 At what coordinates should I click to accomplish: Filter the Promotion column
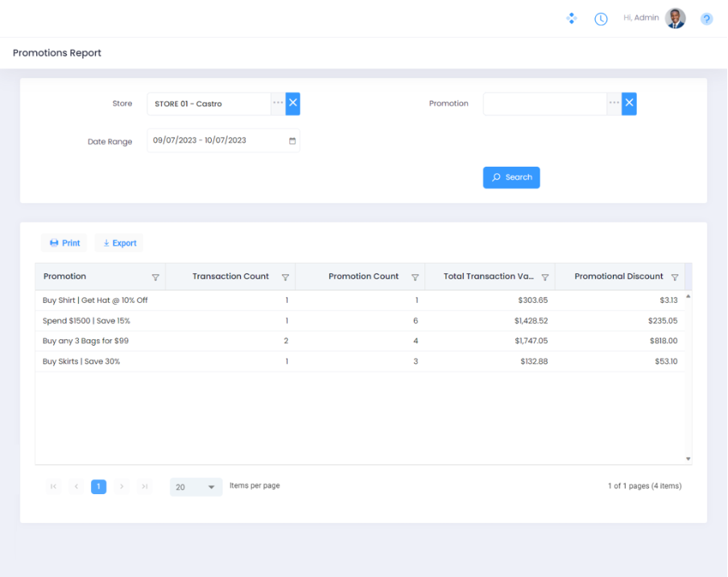click(x=155, y=277)
